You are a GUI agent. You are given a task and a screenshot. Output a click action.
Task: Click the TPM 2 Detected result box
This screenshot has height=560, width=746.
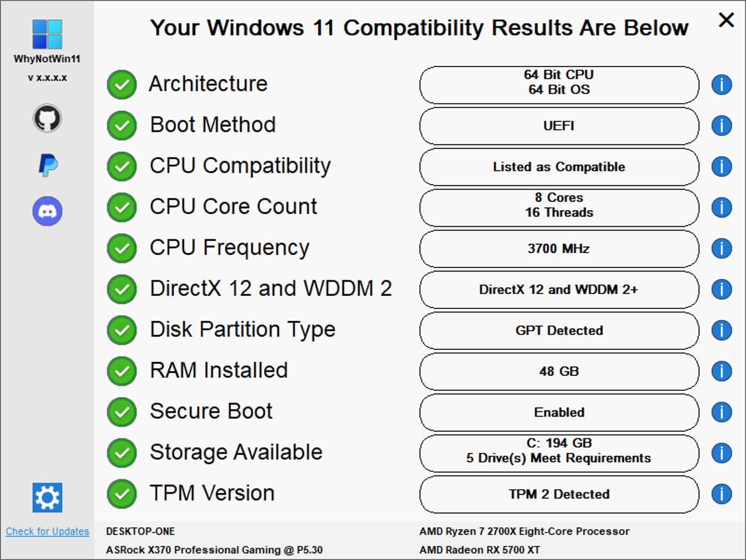pos(559,494)
